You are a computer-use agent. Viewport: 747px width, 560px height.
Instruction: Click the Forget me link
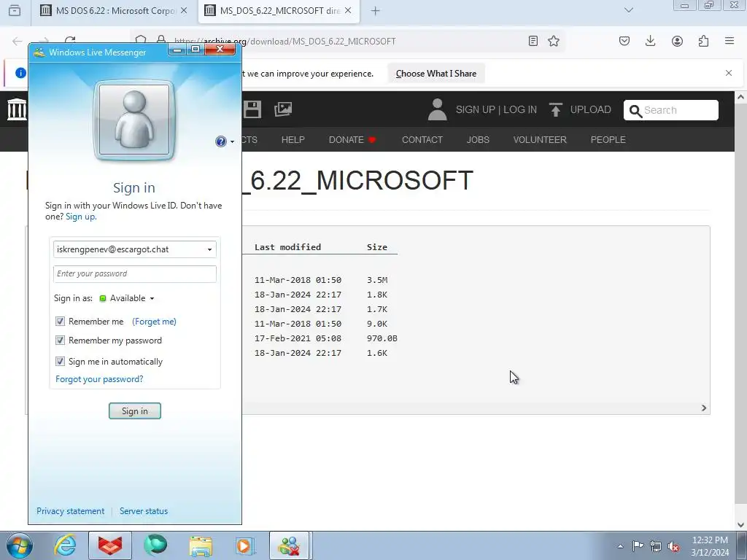(155, 322)
